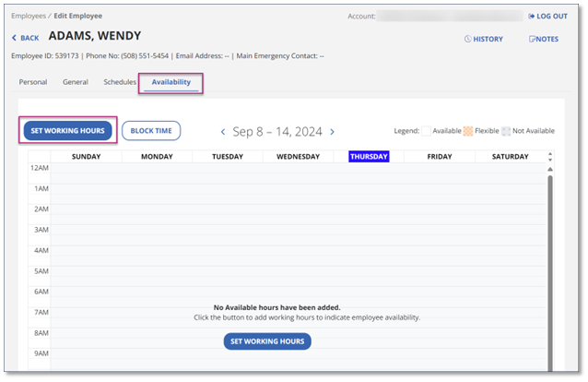The image size is (588, 382).
Task: Switch to the General tab
Action: pyautogui.click(x=76, y=82)
